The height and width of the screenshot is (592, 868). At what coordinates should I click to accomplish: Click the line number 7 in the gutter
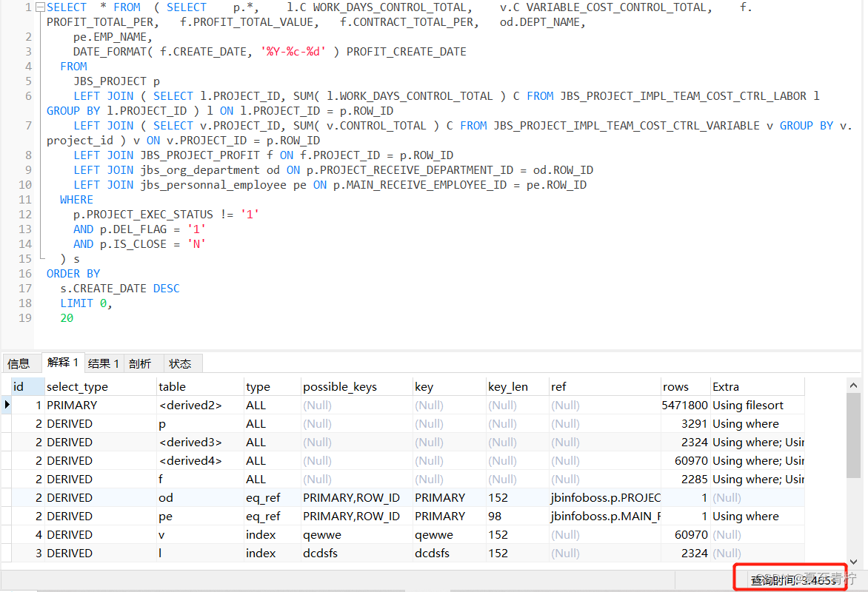pos(29,126)
